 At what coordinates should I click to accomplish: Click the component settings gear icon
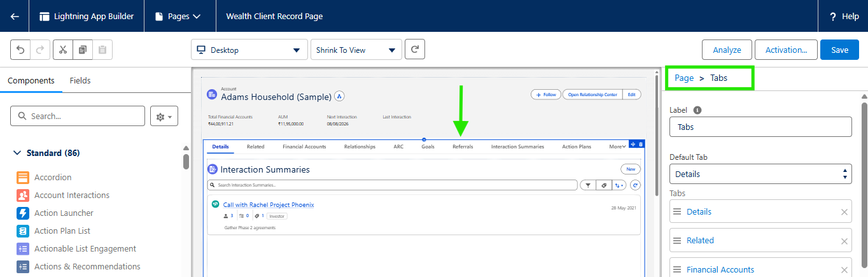(x=164, y=117)
